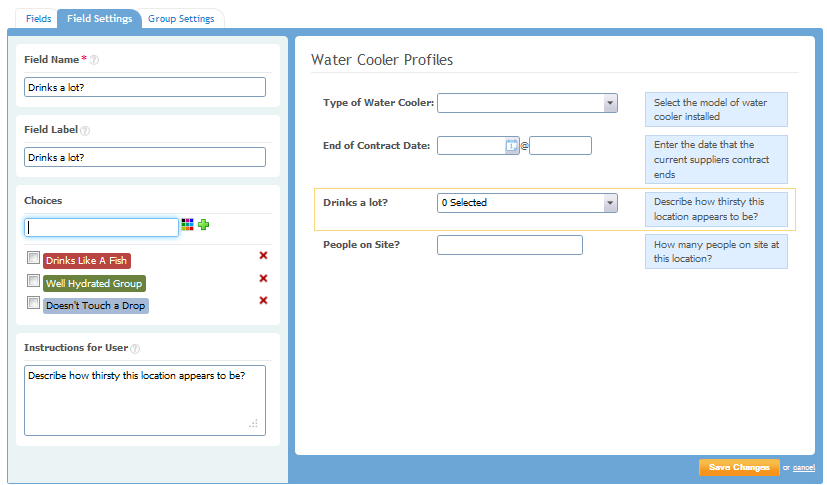The height and width of the screenshot is (485, 827).
Task: Check the Drinks Like A Fish checkbox
Action: coord(33,258)
